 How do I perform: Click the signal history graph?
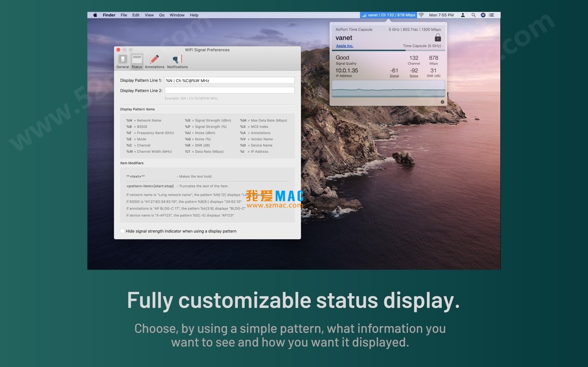(388, 89)
